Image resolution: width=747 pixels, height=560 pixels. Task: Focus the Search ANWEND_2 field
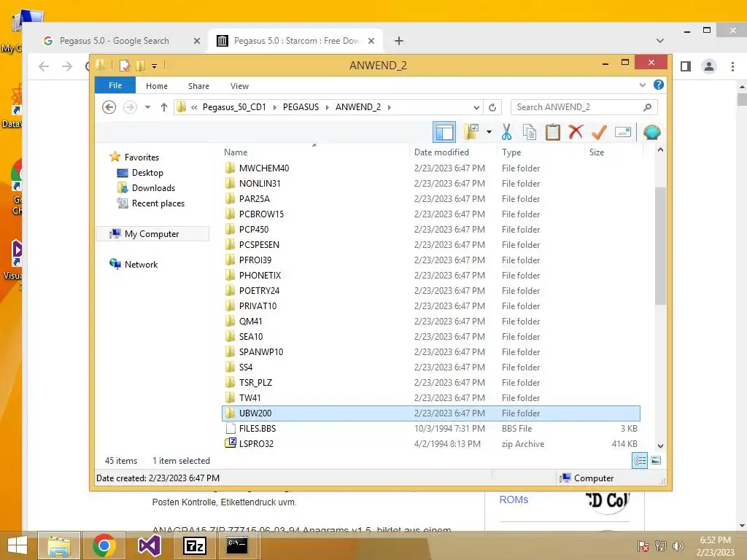pos(584,107)
